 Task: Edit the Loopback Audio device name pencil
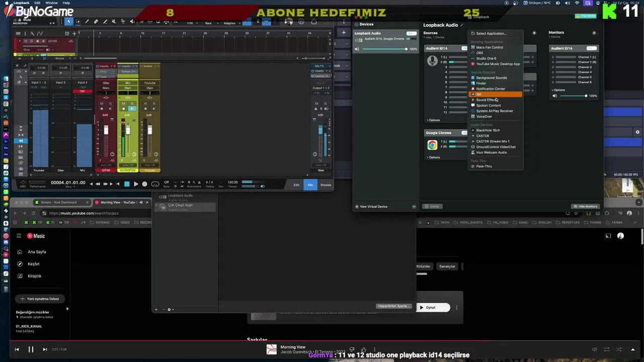[x=462, y=25]
